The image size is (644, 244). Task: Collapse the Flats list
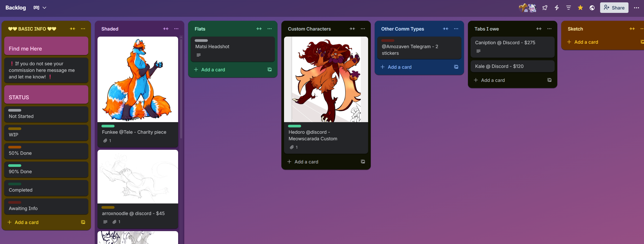pos(259,29)
